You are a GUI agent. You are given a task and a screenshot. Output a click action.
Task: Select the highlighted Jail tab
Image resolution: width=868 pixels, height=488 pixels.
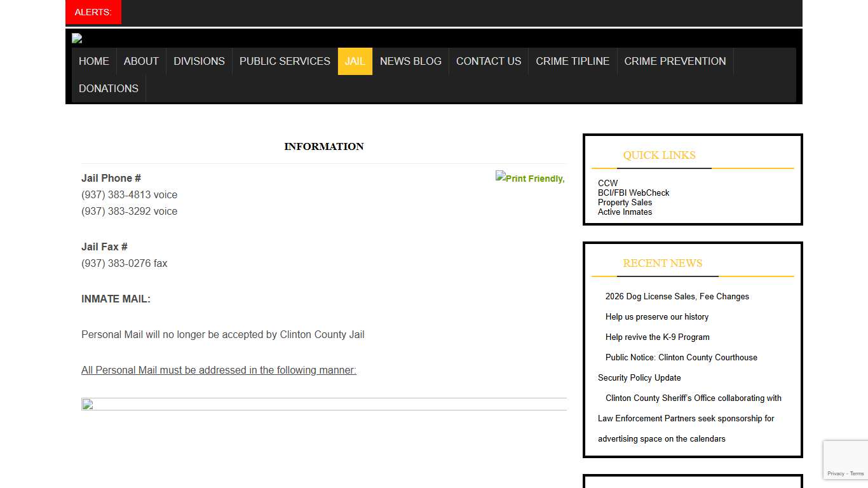[355, 62]
